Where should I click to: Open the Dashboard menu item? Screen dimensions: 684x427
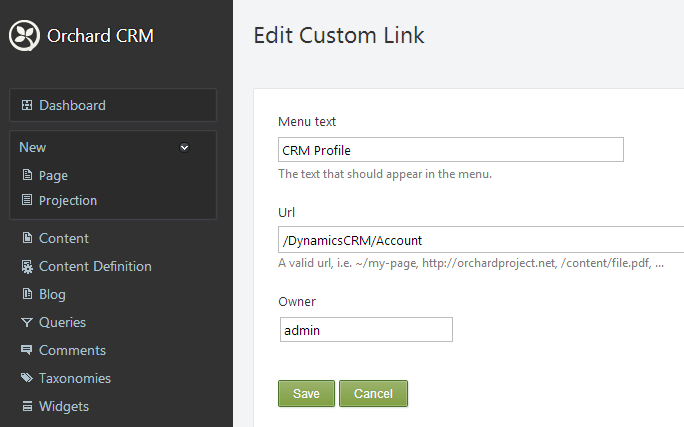point(72,105)
